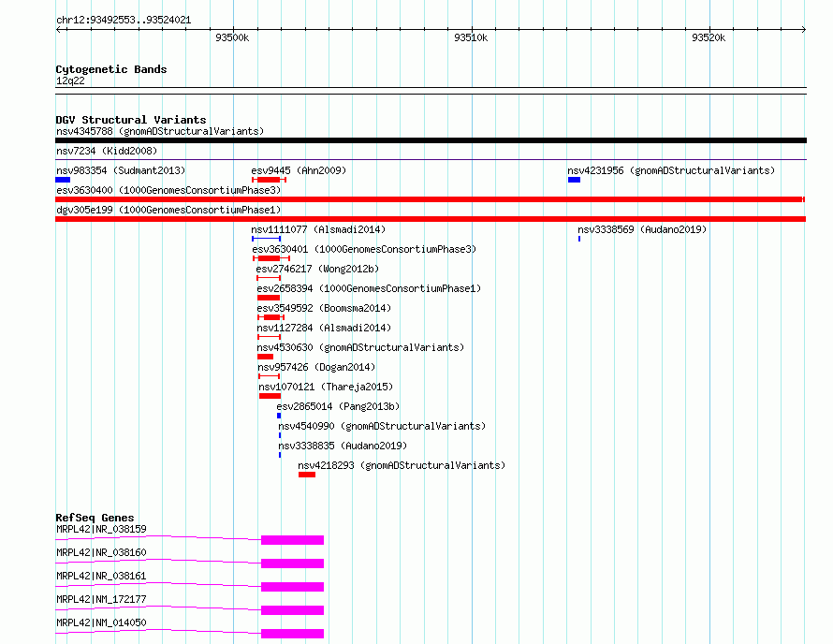Click the nsv3338569 small blue marker
Image resolution: width=833 pixels, height=644 pixels.
pyautogui.click(x=579, y=239)
